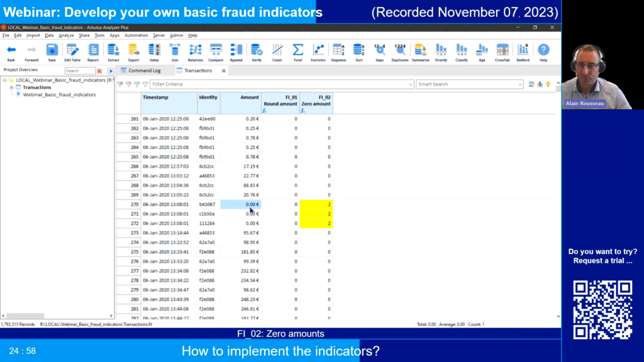644x362 pixels.
Task: Collapse the LOCAL_Webinar_Basic_fraud_indicators project node
Action: click(x=4, y=80)
